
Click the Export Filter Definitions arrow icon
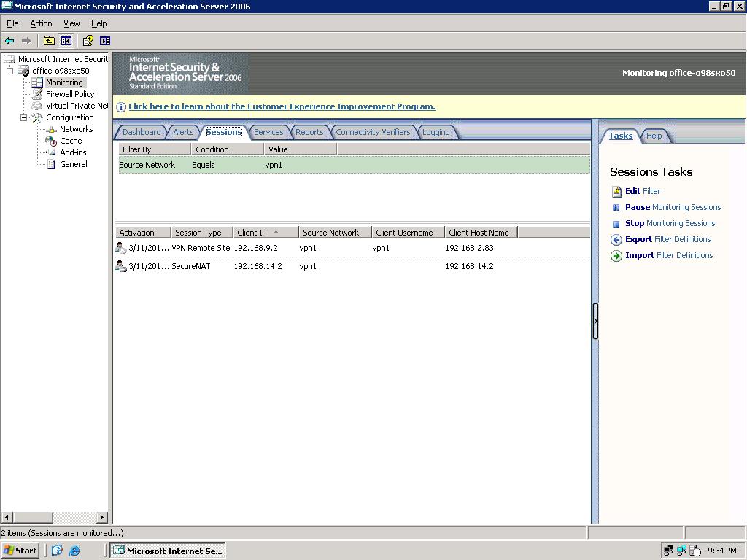616,239
